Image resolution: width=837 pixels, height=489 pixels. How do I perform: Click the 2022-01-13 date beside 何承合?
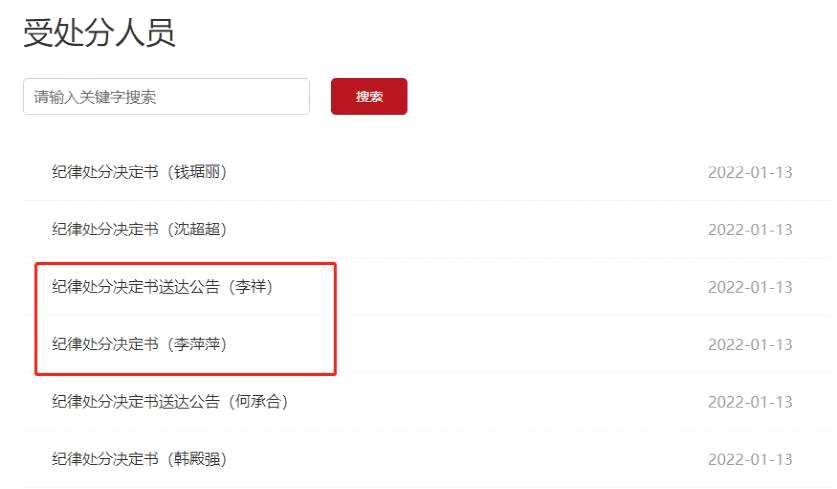click(x=750, y=402)
